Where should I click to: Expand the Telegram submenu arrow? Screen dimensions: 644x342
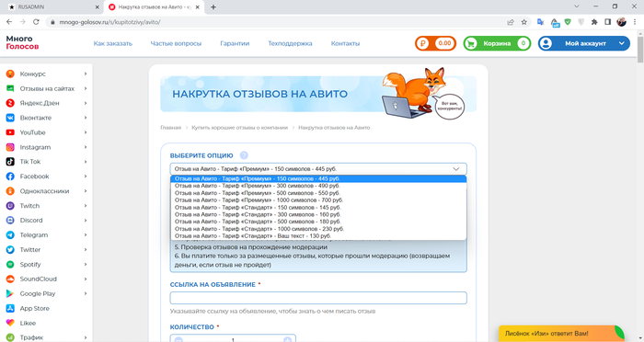pyautogui.click(x=86, y=234)
